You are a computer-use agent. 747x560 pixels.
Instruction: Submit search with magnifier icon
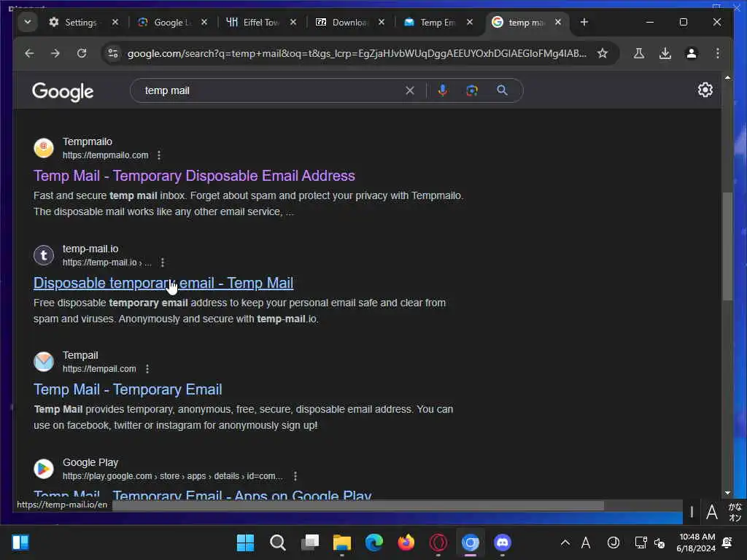502,90
